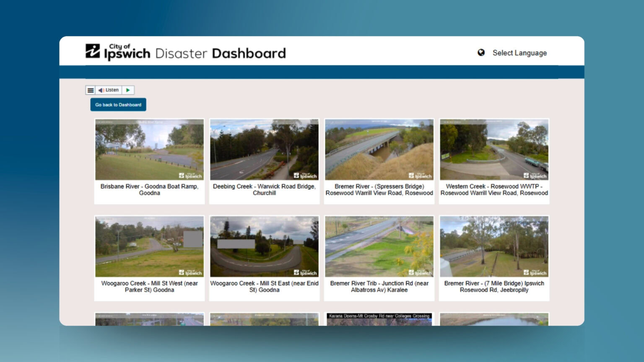Open the Bremer River Spressers Bridge camera
The width and height of the screenshot is (644, 362).
(x=379, y=150)
